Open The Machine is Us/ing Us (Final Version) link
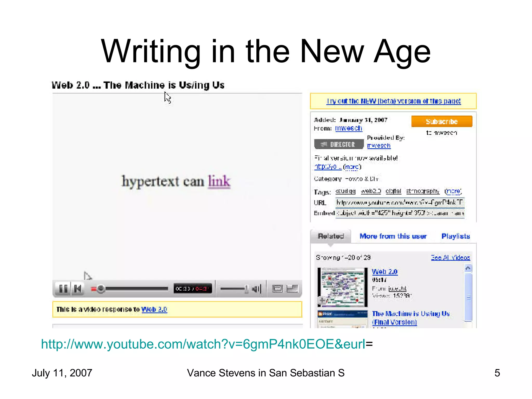 point(410,318)
